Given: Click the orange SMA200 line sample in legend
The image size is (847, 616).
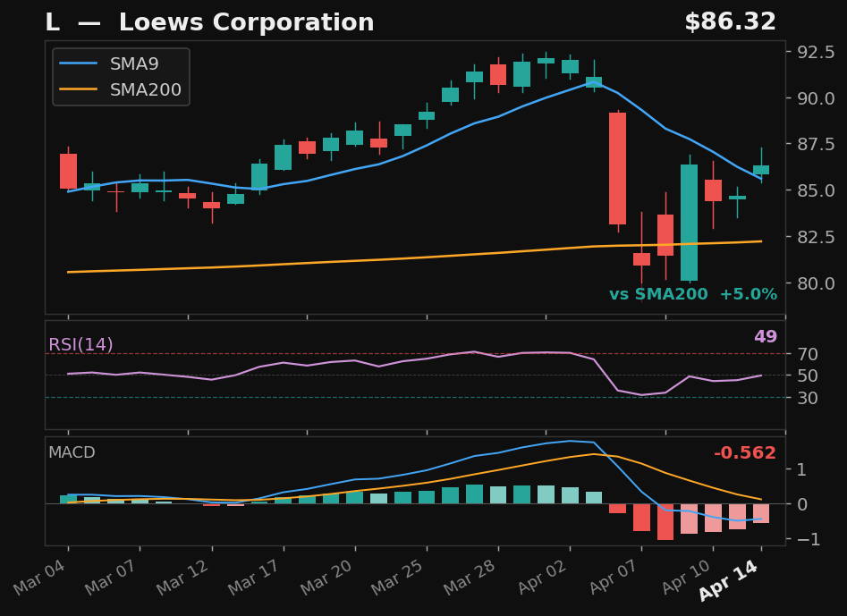Looking at the screenshot, I should pyautogui.click(x=79, y=89).
